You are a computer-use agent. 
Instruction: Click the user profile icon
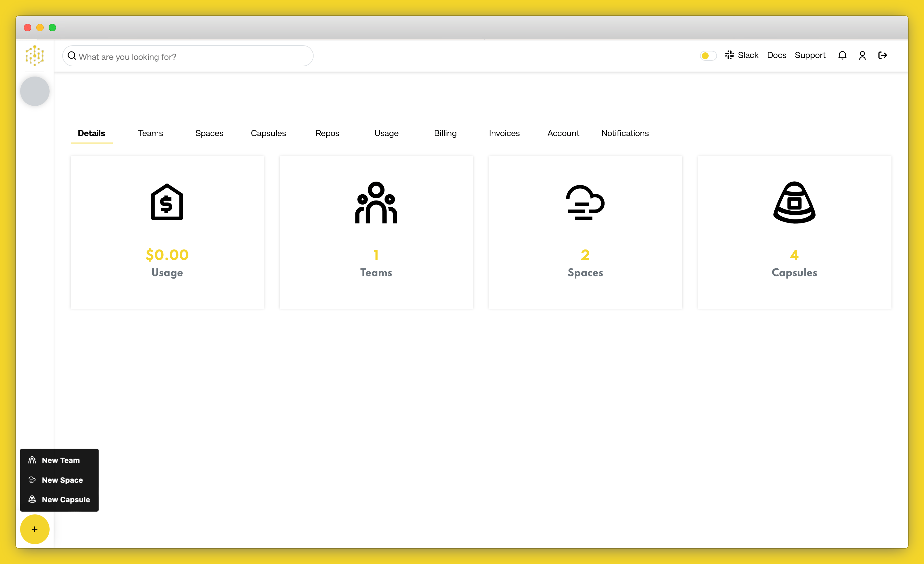pos(863,55)
